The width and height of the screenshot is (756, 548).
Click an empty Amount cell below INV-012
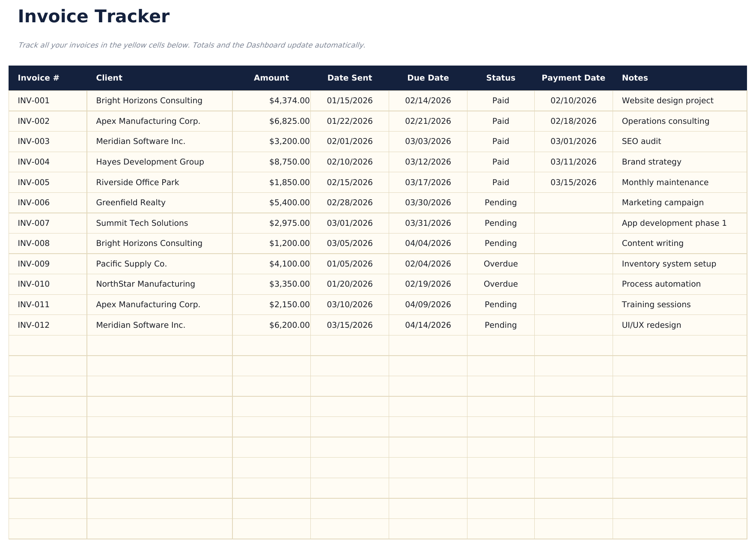271,345
